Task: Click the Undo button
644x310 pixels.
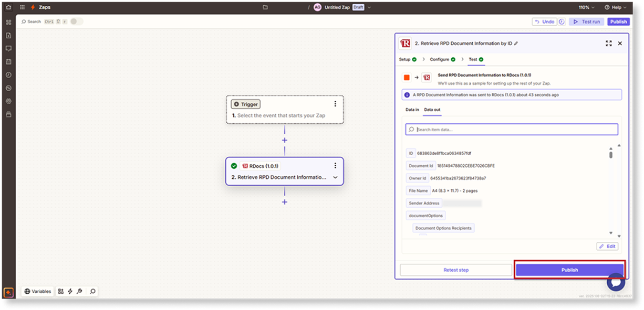Action: [544, 22]
